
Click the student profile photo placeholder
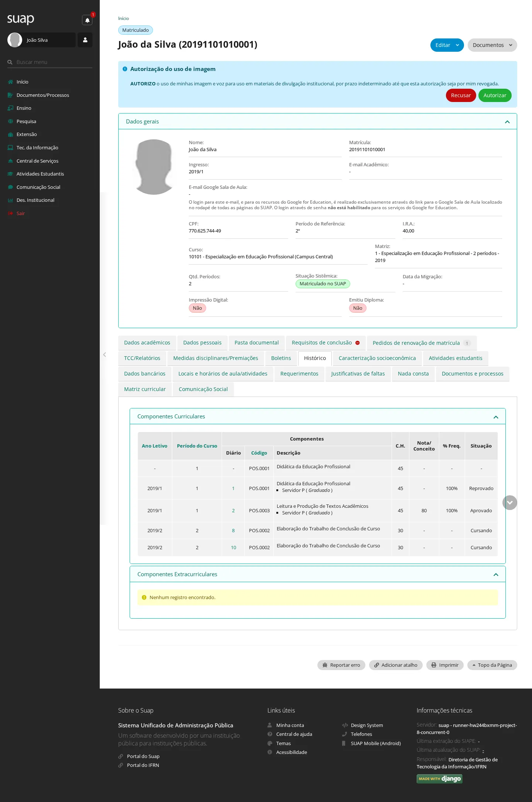pos(154,167)
